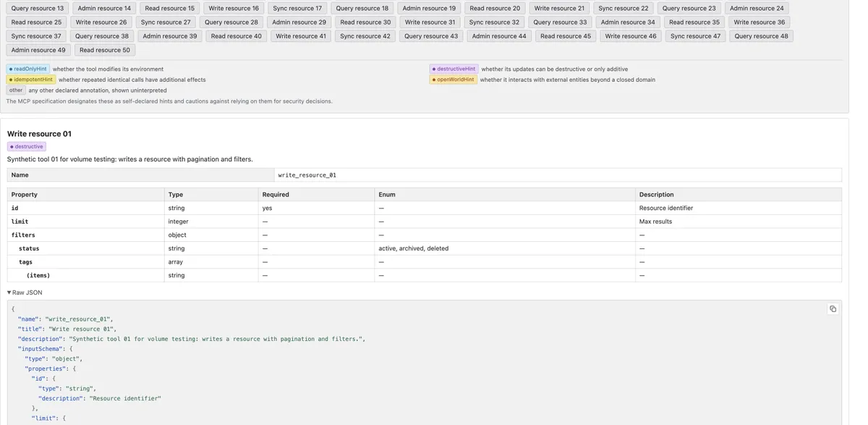Choose Write resource 36

pos(759,22)
